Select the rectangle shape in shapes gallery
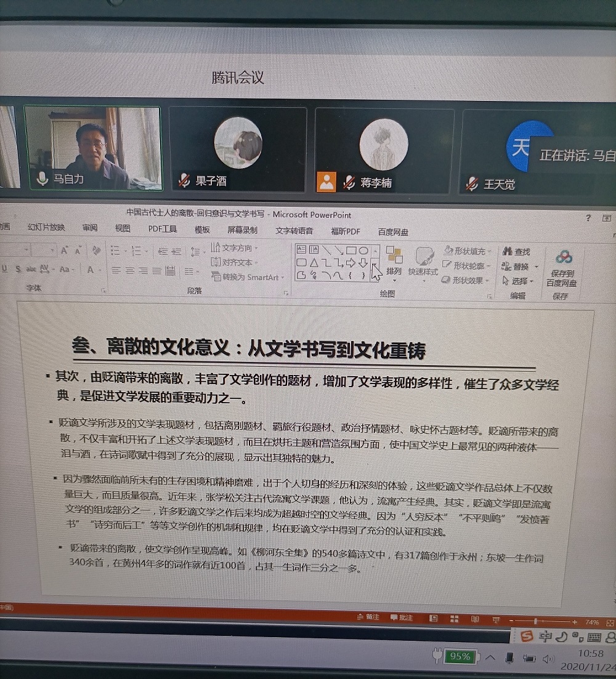The width and height of the screenshot is (616, 679). 350,251
